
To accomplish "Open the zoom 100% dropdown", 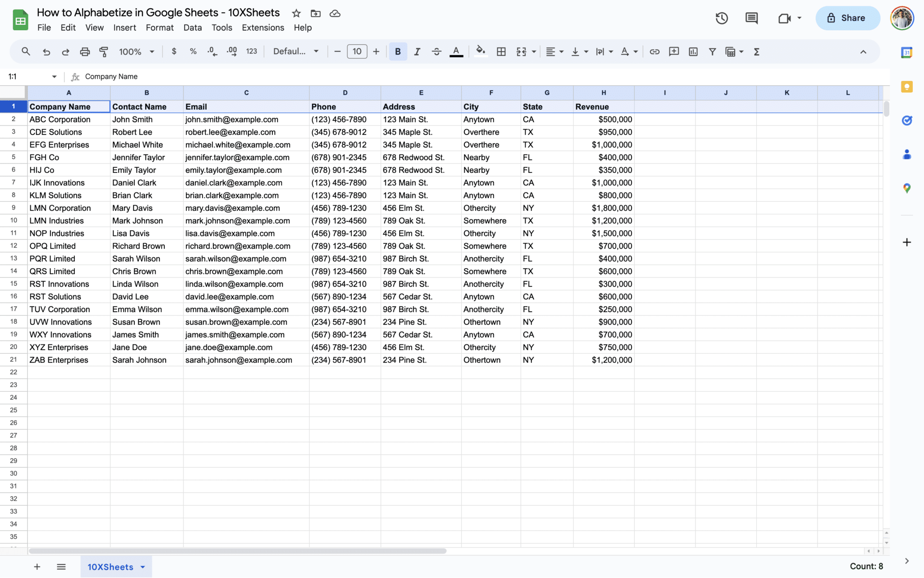I will [136, 51].
